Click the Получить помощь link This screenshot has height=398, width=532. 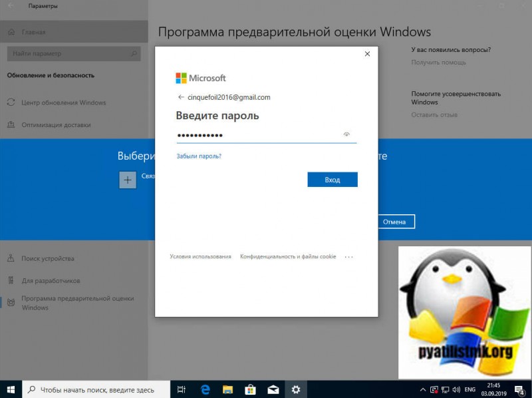coord(438,63)
